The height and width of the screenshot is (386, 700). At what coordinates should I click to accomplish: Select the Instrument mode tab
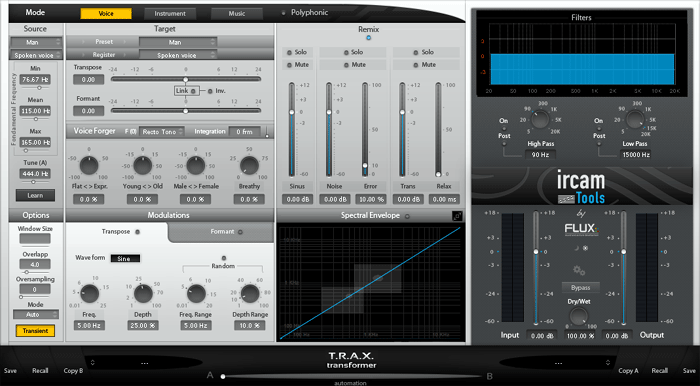[x=170, y=14]
